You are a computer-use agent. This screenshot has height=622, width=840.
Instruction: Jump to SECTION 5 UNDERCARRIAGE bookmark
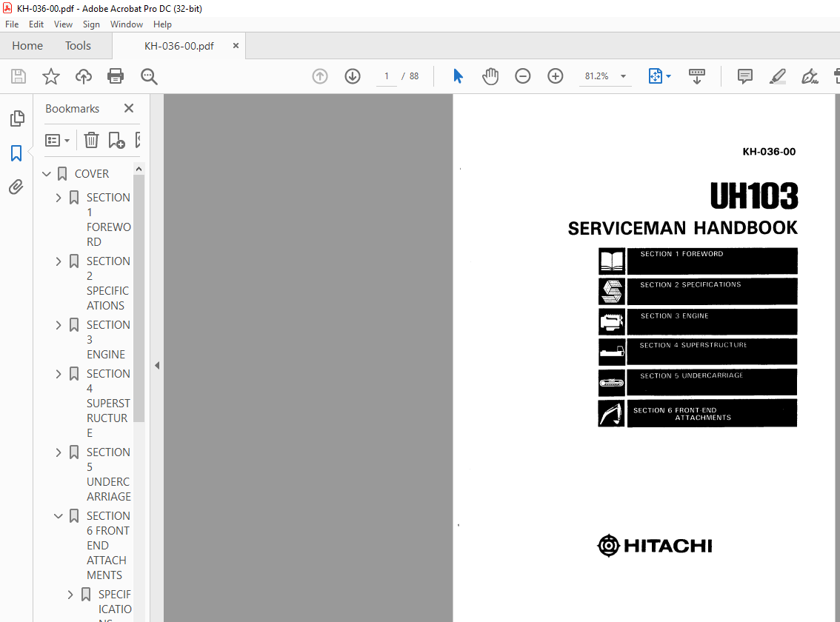pyautogui.click(x=108, y=474)
